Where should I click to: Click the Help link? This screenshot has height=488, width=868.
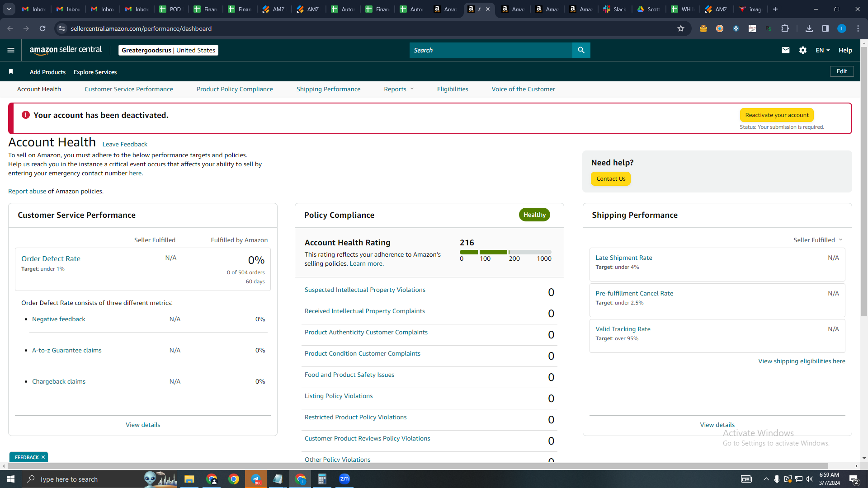point(845,50)
